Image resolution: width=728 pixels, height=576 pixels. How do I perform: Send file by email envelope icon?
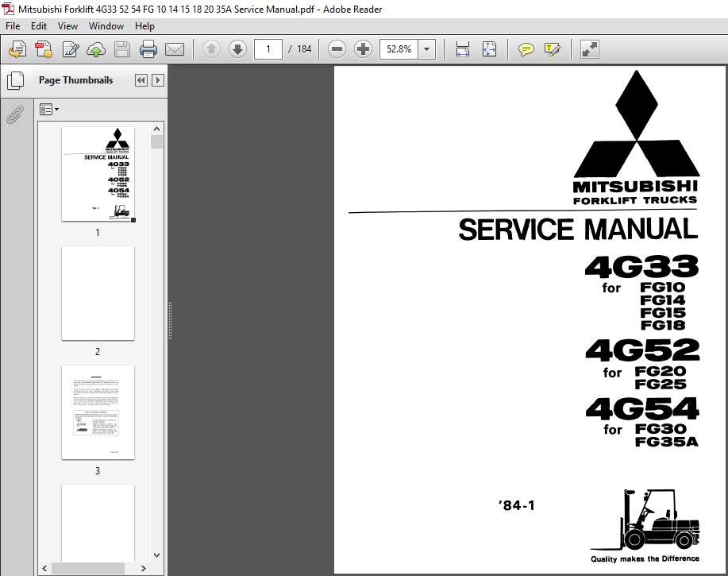click(175, 49)
